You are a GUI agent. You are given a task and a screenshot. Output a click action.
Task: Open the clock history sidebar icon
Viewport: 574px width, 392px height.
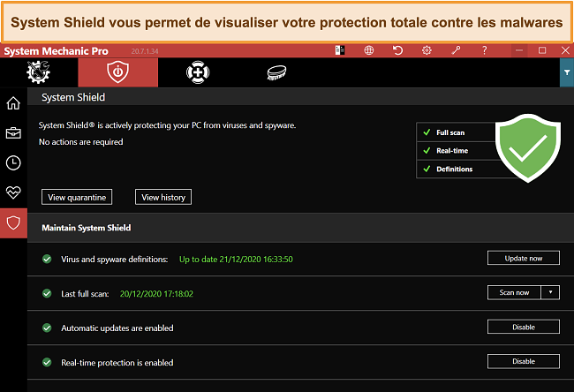pyautogui.click(x=13, y=162)
